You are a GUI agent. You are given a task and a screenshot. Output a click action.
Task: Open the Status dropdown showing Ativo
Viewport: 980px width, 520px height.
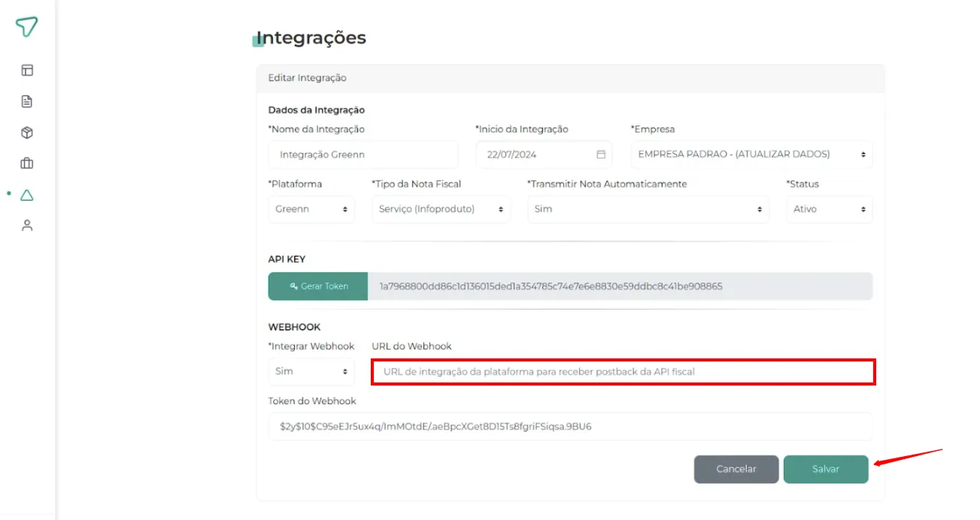tap(830, 210)
